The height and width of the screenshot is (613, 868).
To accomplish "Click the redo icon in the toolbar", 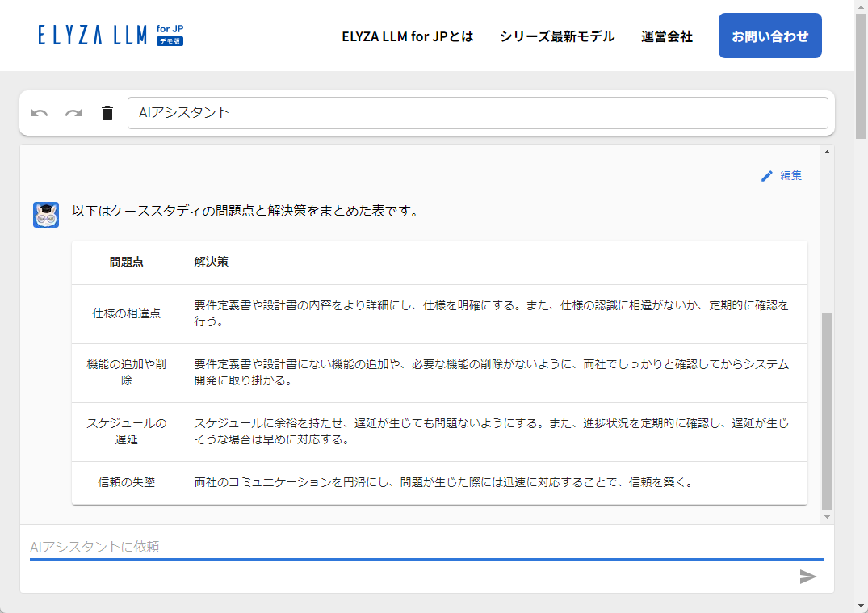I will tap(73, 113).
